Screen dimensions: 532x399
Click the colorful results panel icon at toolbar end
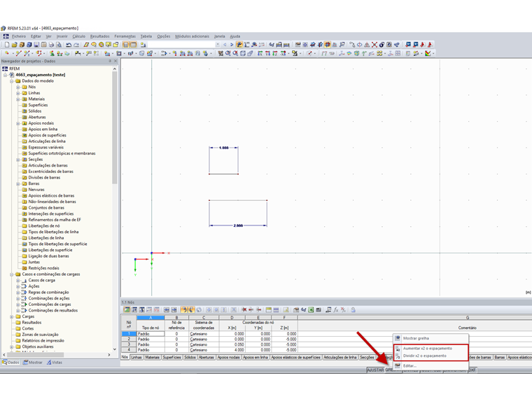coord(428,53)
